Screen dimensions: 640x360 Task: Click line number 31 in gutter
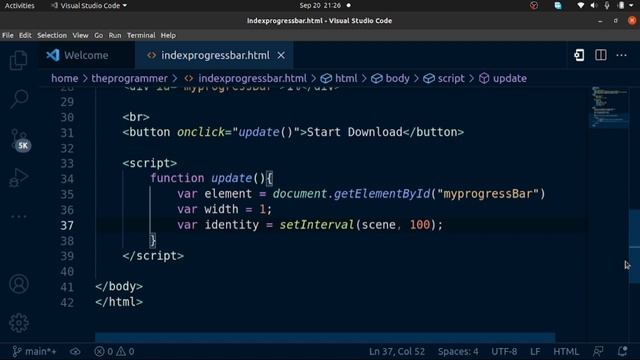pyautogui.click(x=67, y=133)
